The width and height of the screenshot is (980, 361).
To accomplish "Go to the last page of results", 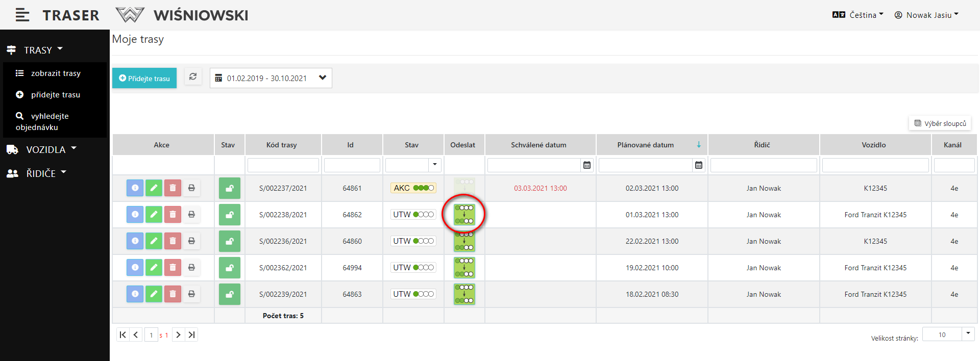I will pos(191,335).
